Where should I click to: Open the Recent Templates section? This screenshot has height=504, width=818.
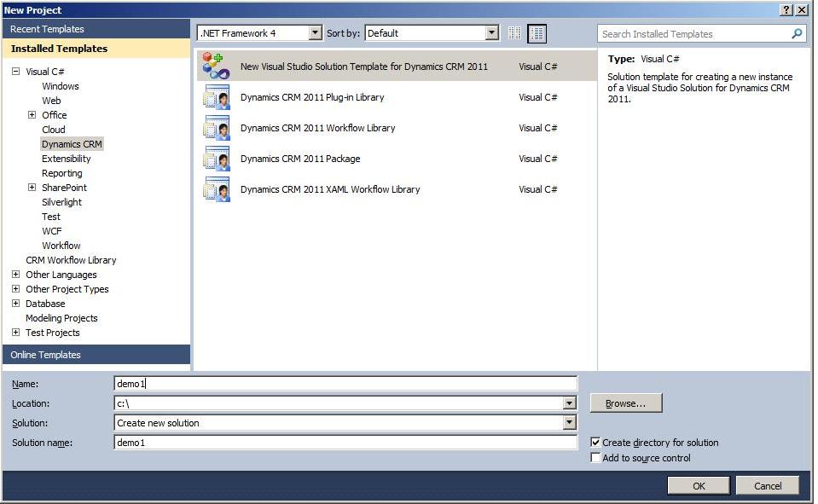[x=47, y=29]
